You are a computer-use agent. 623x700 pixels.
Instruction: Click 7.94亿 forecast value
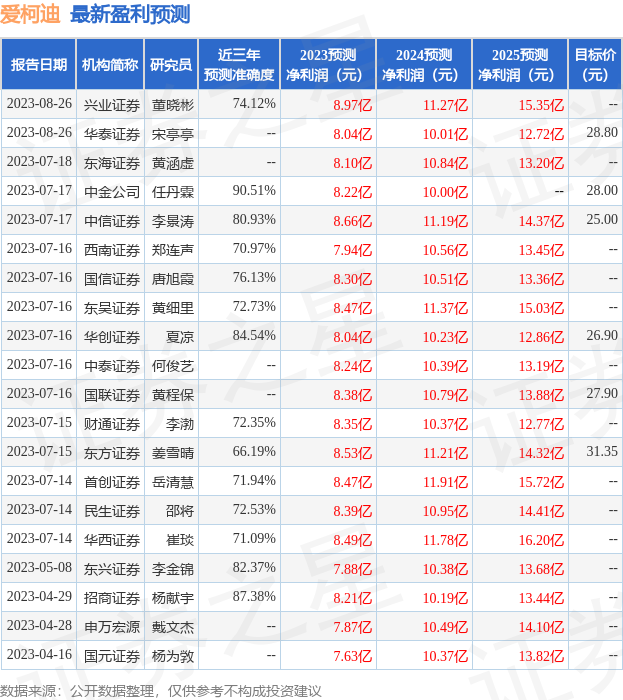click(353, 250)
